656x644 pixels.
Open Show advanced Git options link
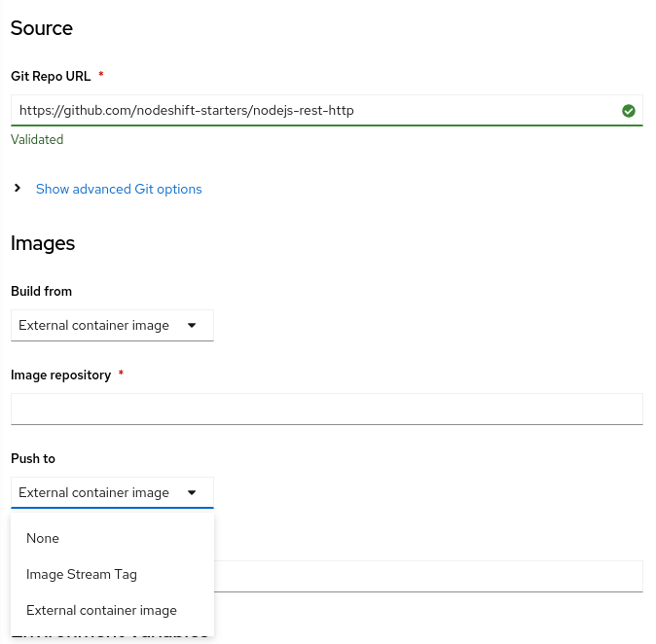tap(119, 189)
